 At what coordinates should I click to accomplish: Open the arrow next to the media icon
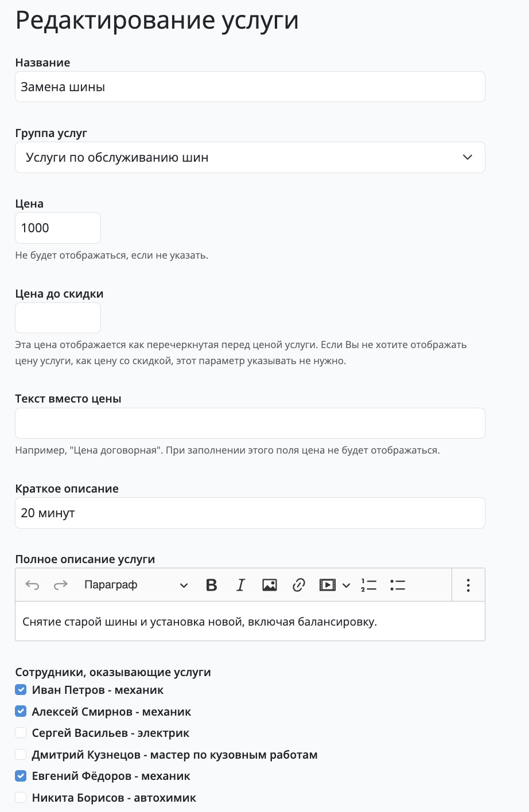pyautogui.click(x=346, y=585)
